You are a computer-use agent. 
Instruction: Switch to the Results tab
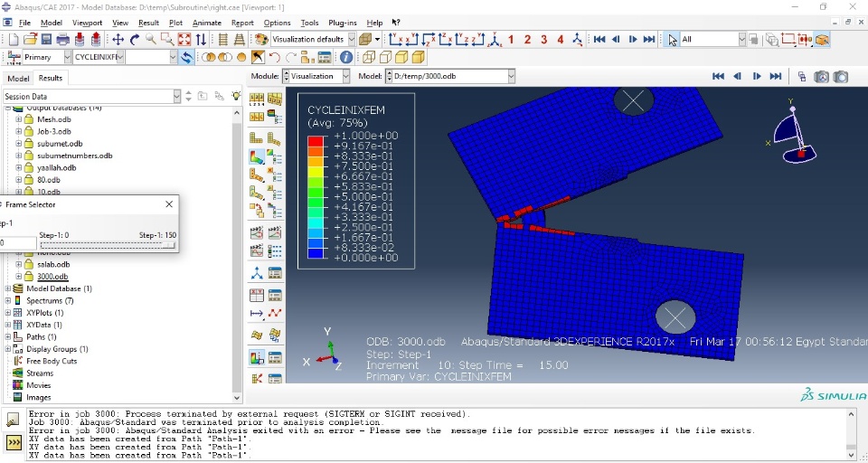click(51, 78)
